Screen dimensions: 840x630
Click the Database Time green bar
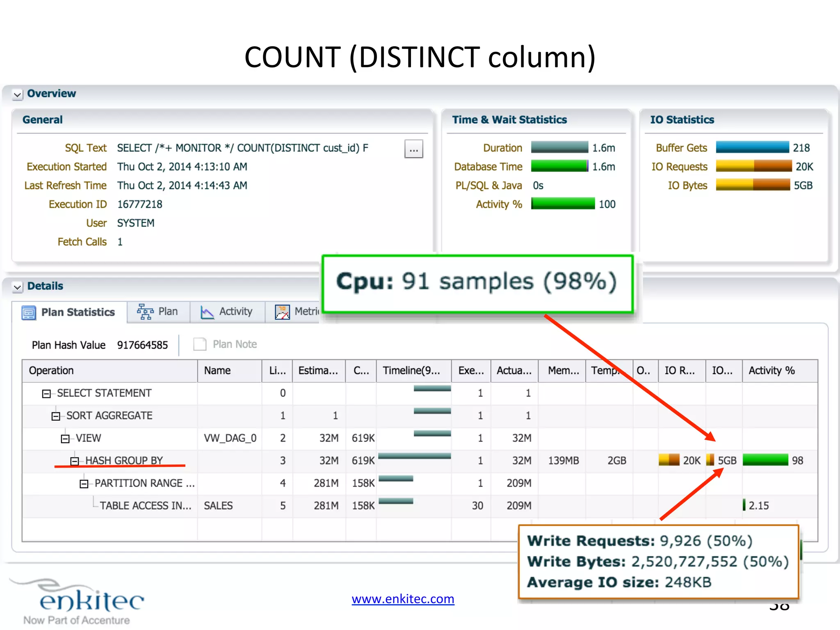tap(559, 166)
